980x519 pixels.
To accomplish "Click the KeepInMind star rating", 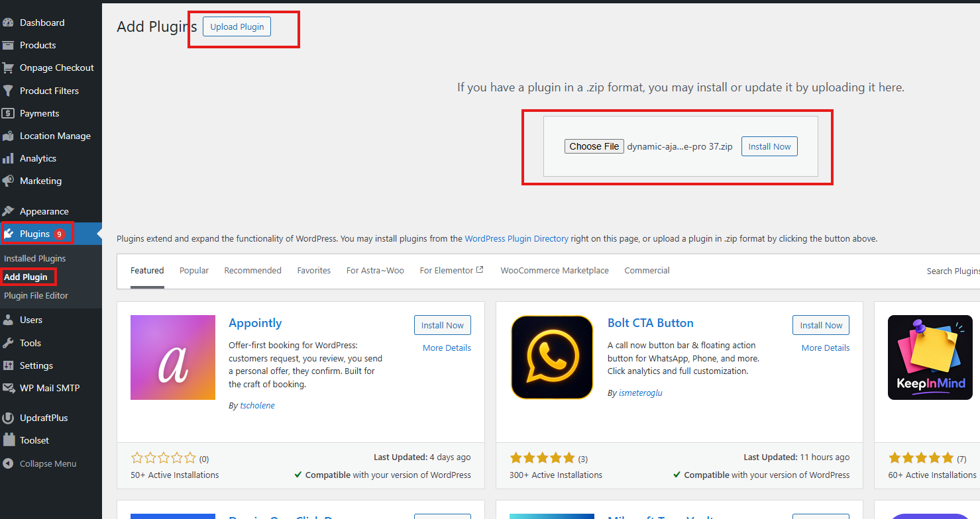I will [x=921, y=457].
